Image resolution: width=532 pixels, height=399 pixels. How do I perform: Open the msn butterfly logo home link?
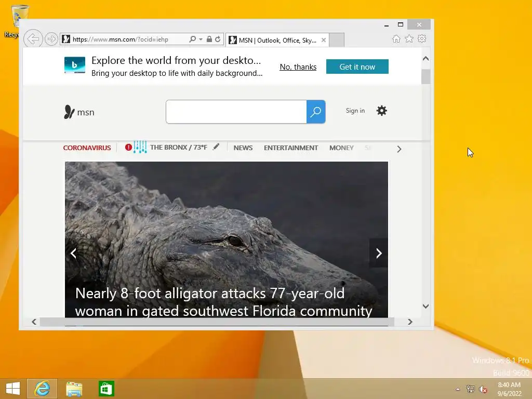click(x=79, y=112)
